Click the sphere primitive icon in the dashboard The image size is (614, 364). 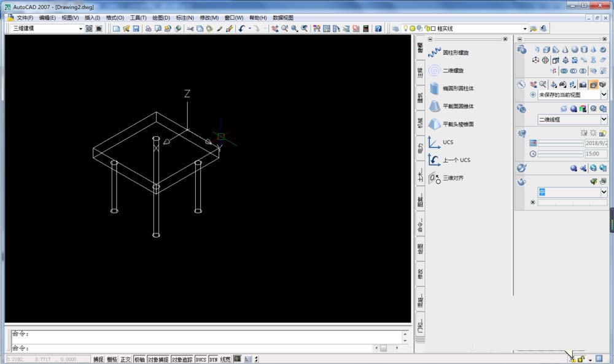coord(575,50)
